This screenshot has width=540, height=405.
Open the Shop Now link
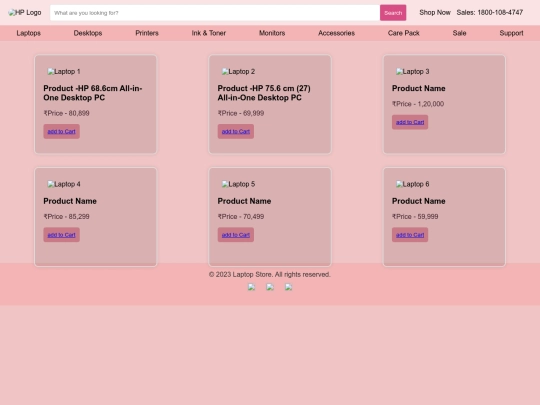click(435, 12)
